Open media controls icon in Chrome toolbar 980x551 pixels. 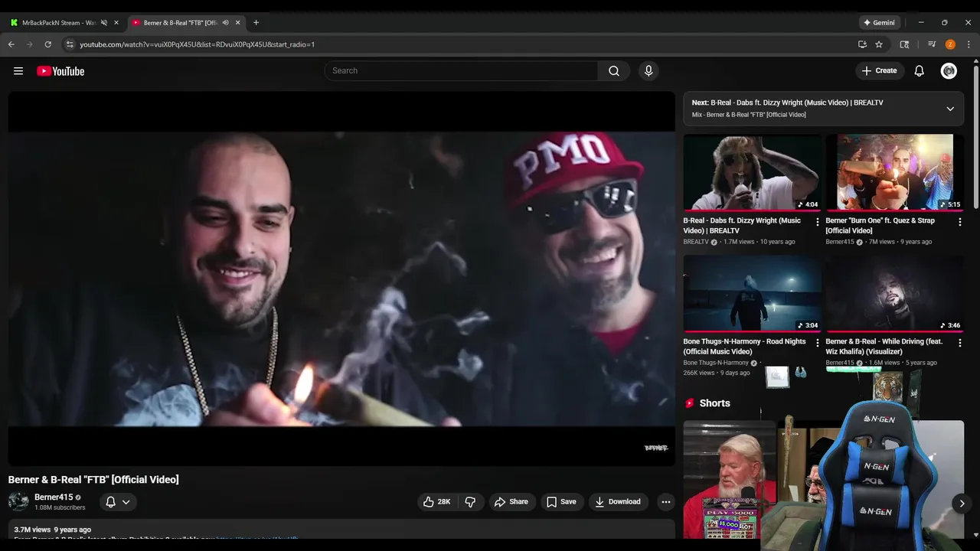coord(932,44)
